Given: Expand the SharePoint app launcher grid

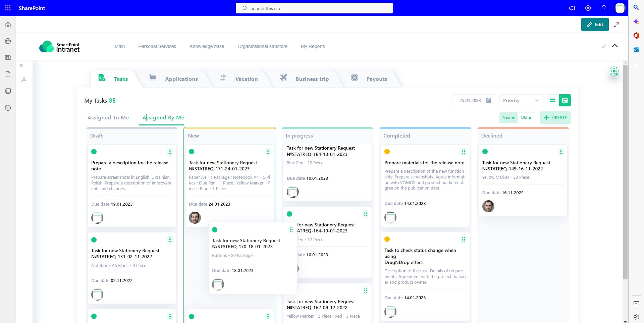Looking at the screenshot, I should [x=8, y=8].
